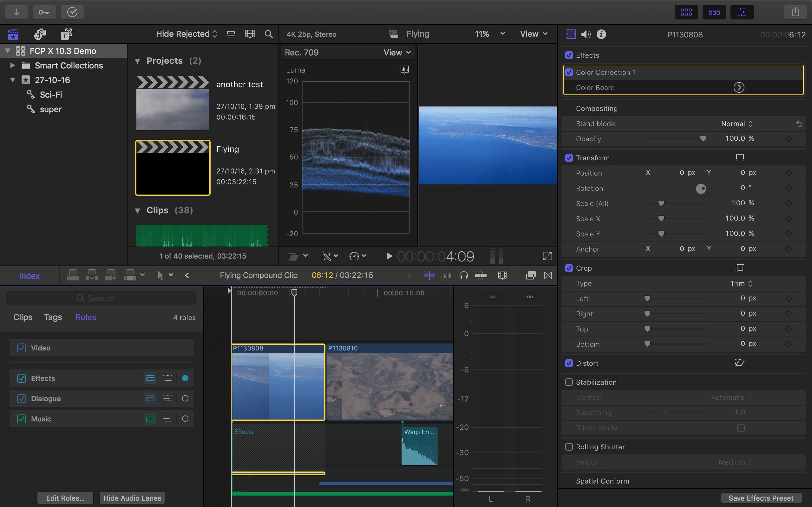Open the Photos and Audio sidebar
The image size is (812, 507).
[40, 34]
